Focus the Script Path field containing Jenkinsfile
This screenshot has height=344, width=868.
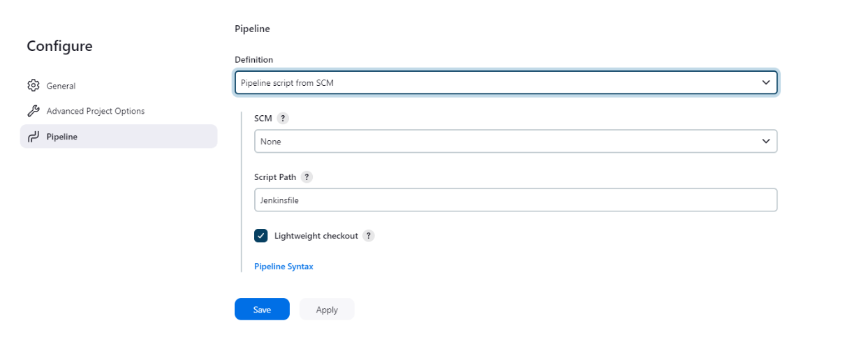[x=515, y=200]
